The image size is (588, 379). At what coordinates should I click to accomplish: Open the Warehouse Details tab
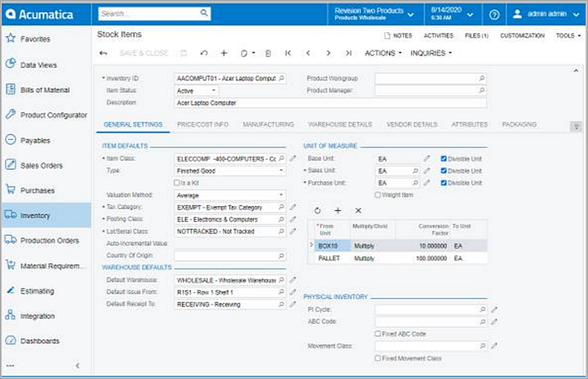[340, 124]
